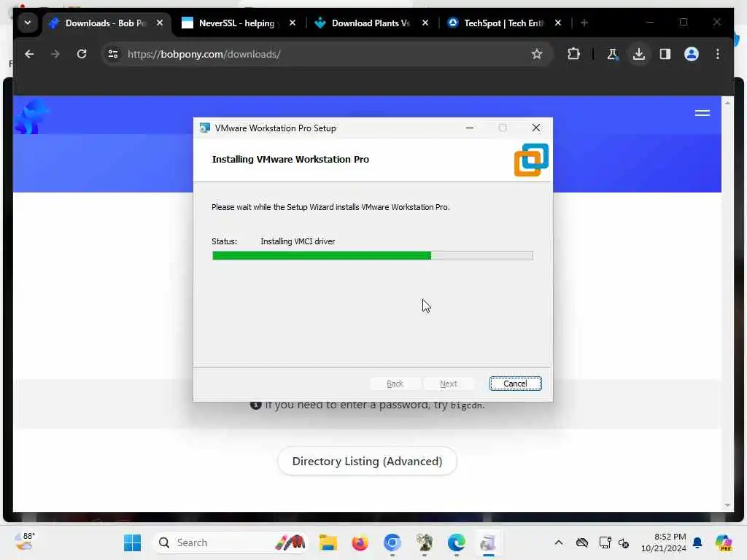Reload the bobpony.com page
This screenshot has width=747, height=560.
point(82,54)
